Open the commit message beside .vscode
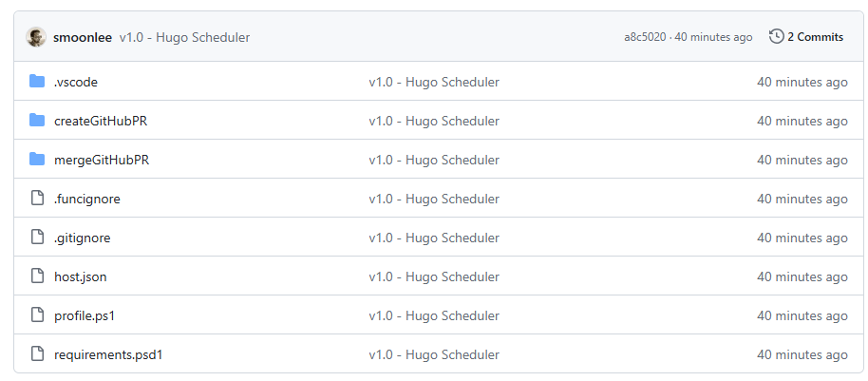The image size is (868, 381). pos(434,82)
